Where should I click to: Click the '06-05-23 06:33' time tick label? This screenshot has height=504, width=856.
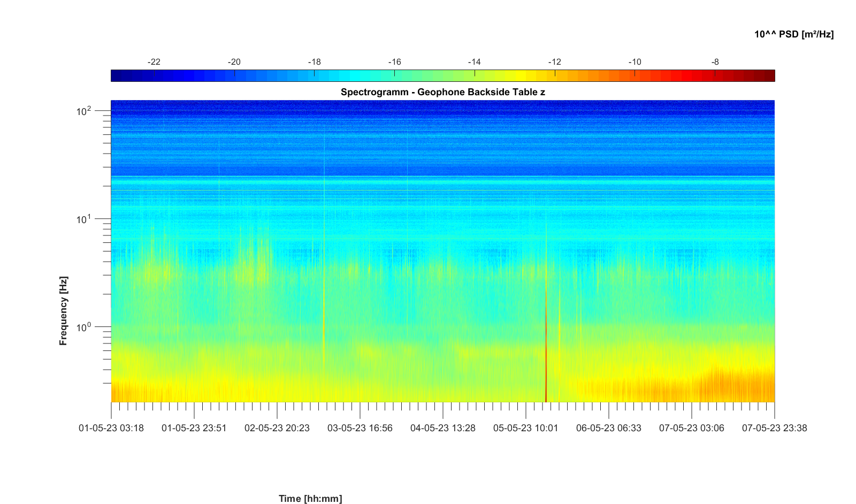pos(609,428)
